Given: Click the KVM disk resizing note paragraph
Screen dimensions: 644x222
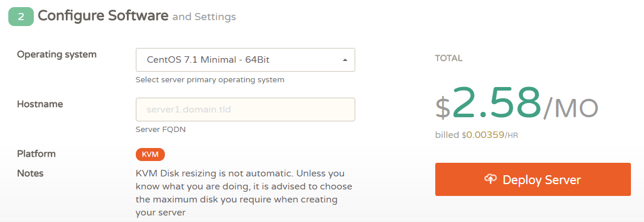Looking at the screenshot, I should click(244, 193).
